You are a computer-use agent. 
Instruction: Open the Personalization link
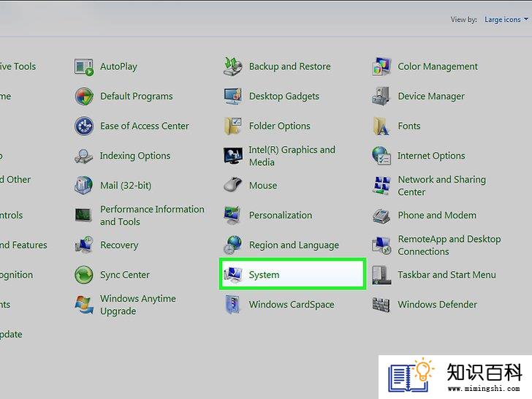click(x=281, y=216)
